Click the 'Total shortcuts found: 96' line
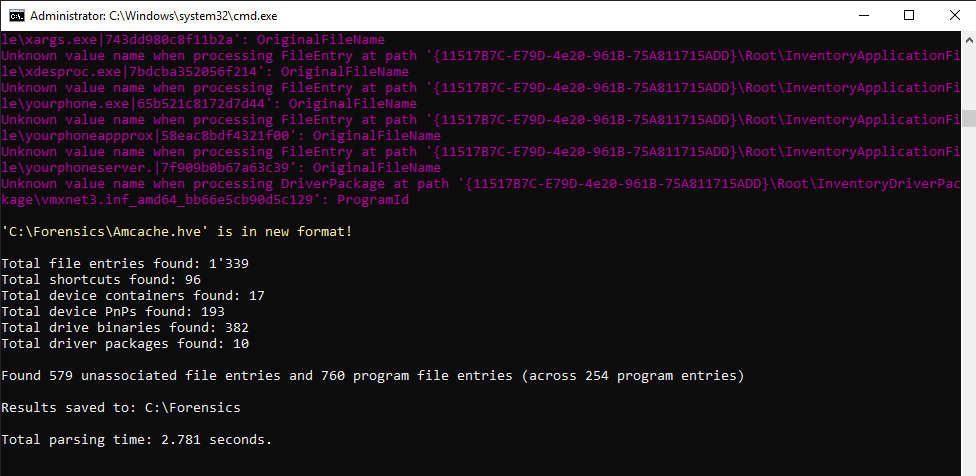 [101, 280]
